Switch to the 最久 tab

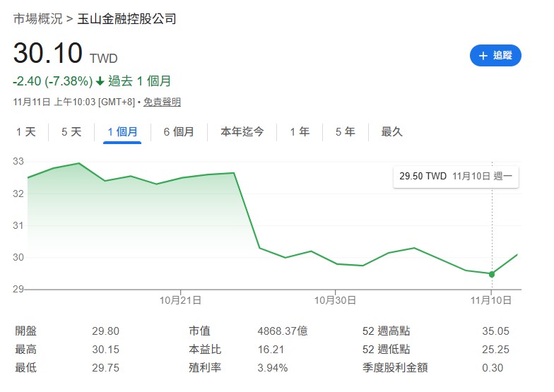391,131
